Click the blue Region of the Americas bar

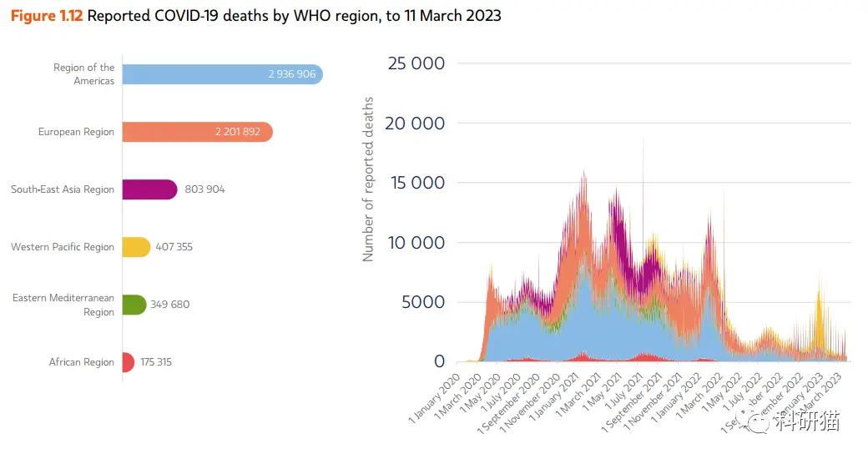pyautogui.click(x=223, y=74)
